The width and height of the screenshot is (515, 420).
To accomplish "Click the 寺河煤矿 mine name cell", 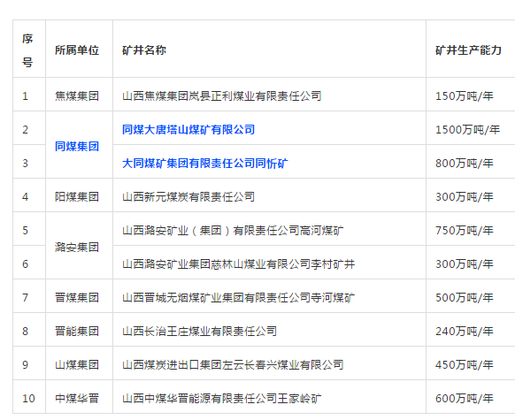I will pyautogui.click(x=269, y=296).
